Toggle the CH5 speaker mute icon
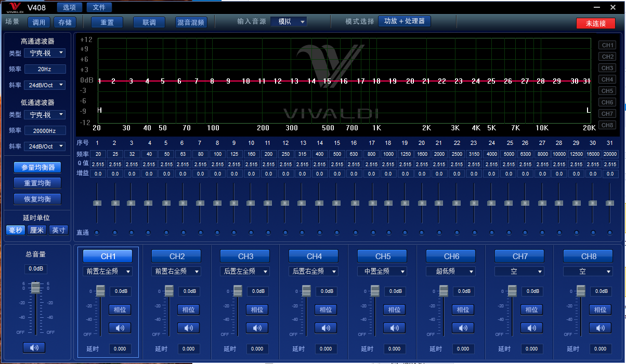The height and width of the screenshot is (364, 626). point(394,328)
